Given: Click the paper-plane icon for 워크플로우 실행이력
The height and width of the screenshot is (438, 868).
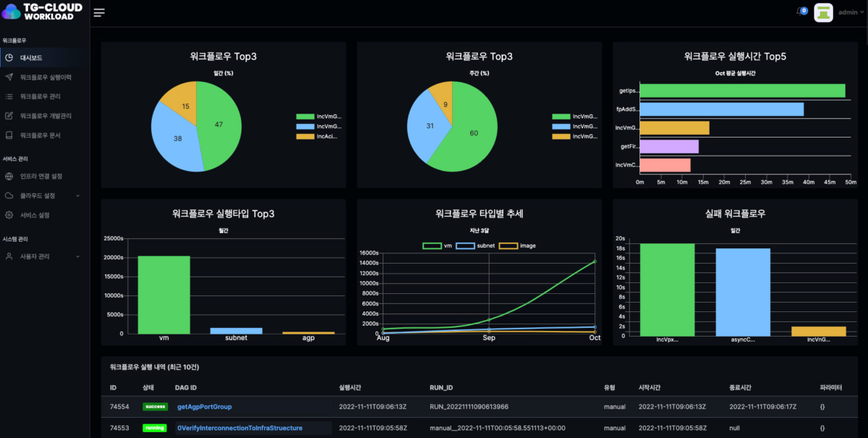Looking at the screenshot, I should pyautogui.click(x=9, y=77).
